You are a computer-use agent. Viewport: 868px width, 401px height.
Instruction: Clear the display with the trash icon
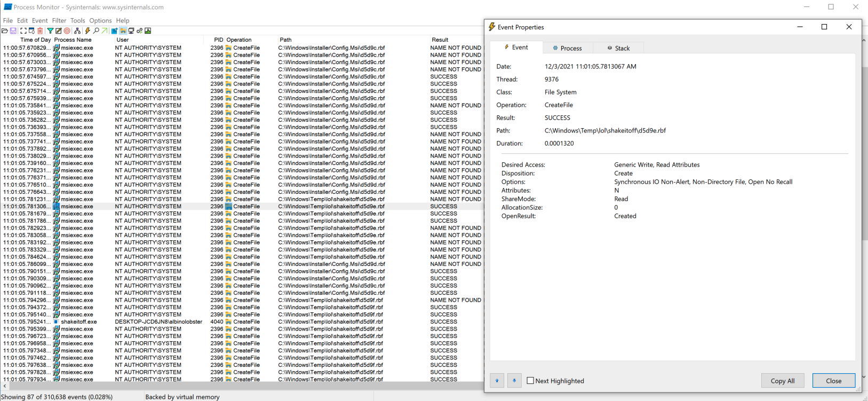40,31
